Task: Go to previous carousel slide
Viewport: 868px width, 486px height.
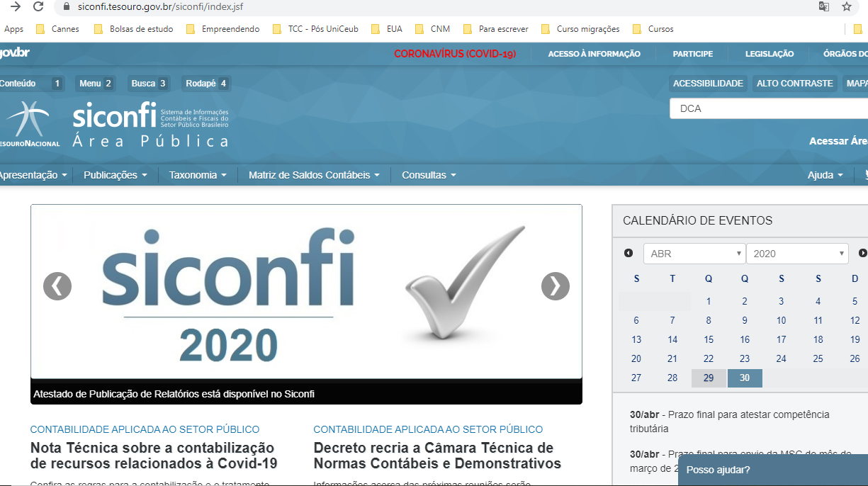Action: coord(57,286)
